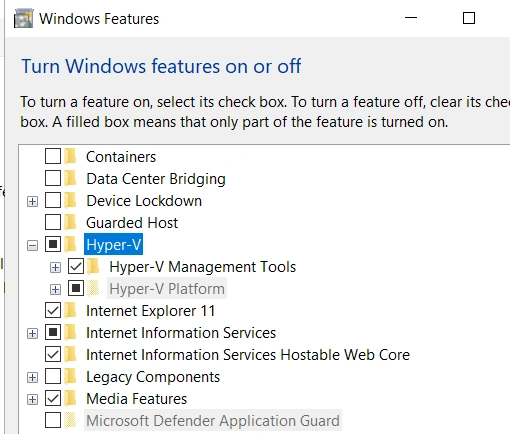This screenshot has height=434, width=510.
Task: Expand the Hyper-V Platform subnode
Action: tap(55, 290)
